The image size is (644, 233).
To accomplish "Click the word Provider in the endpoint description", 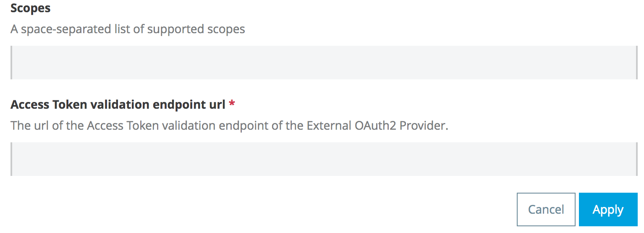I will (x=423, y=126).
